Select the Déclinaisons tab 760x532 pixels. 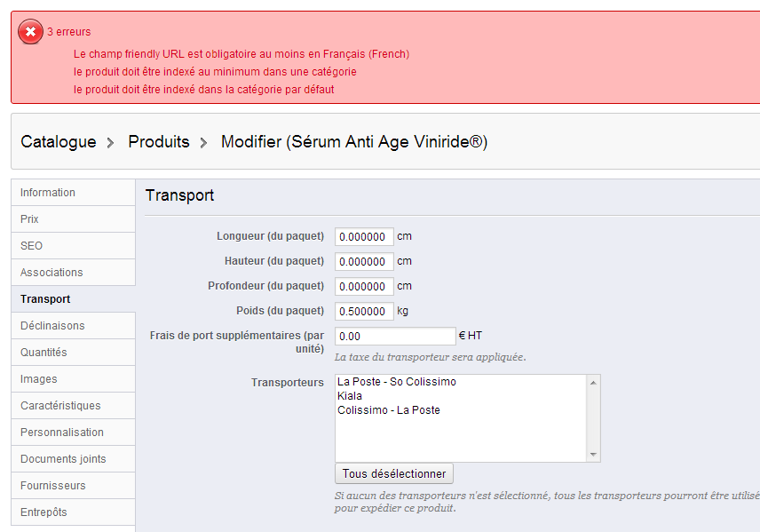(73, 326)
